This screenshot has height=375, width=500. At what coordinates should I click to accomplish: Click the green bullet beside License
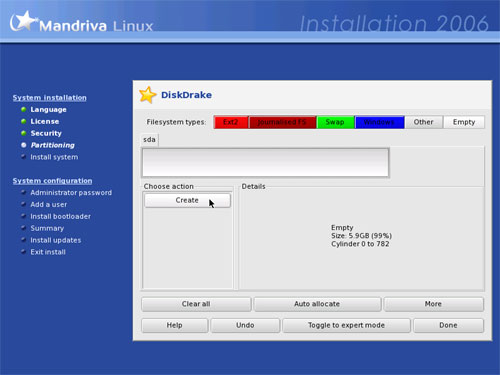coord(24,121)
